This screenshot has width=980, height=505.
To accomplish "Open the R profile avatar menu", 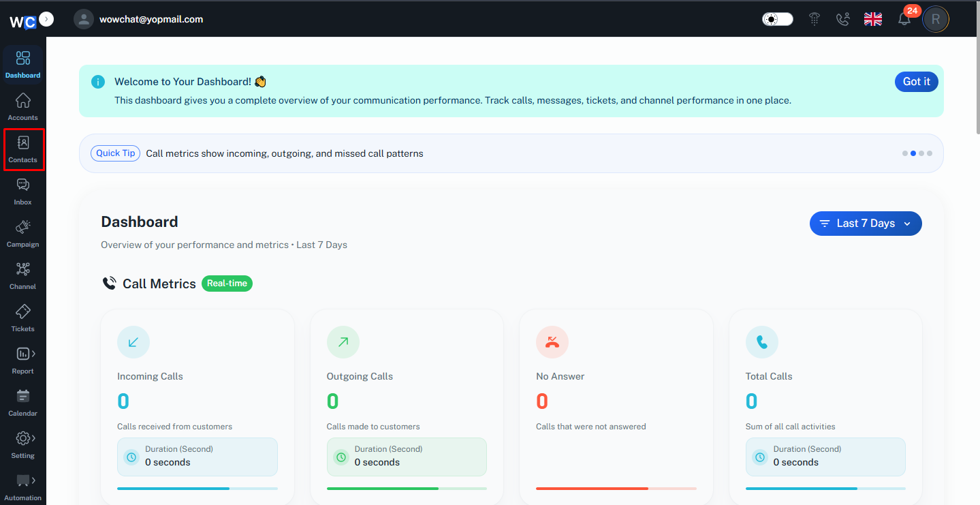I will (936, 19).
